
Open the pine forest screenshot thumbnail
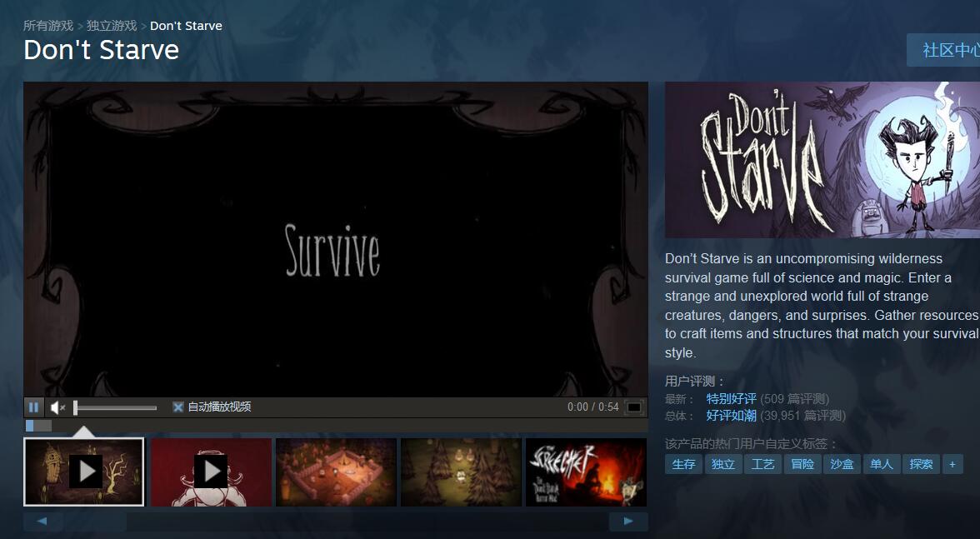[462, 472]
